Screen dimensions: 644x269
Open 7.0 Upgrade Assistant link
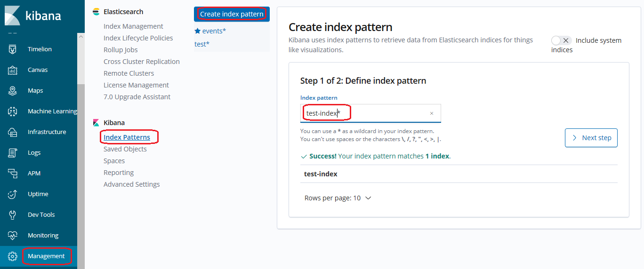coord(137,97)
